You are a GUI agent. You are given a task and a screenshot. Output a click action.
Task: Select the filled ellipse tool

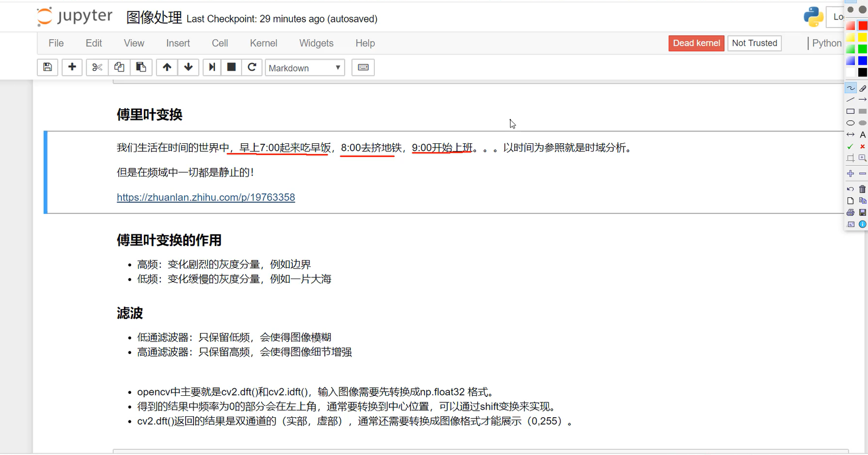coord(862,123)
